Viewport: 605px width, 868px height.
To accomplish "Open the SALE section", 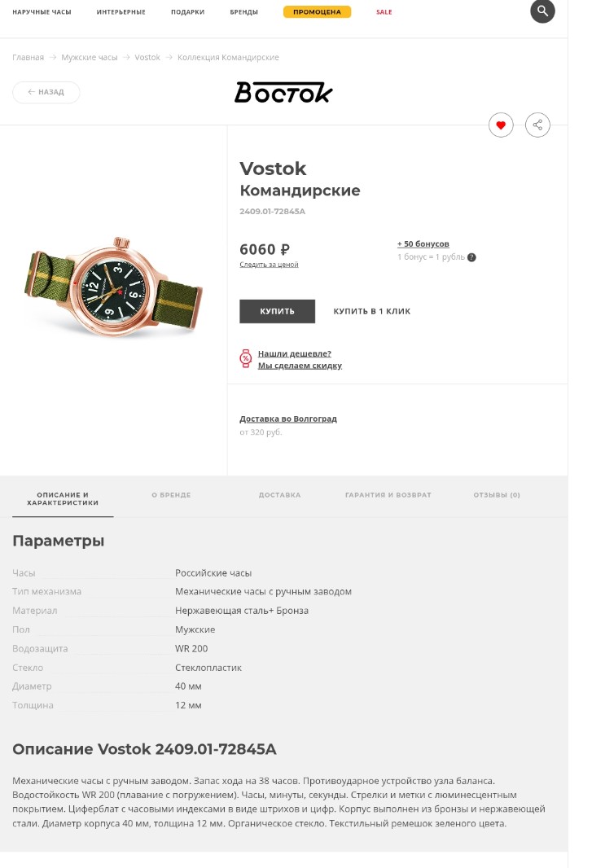I will point(384,11).
